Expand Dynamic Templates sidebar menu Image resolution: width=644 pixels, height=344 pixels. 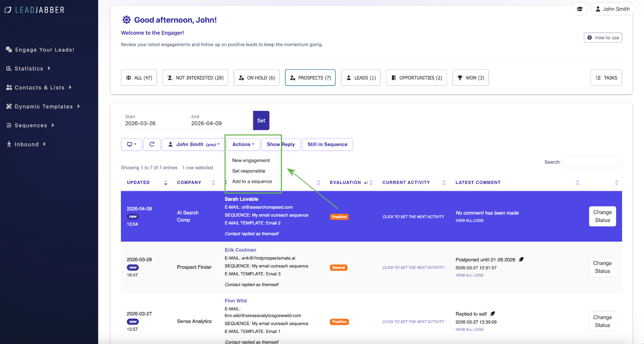(43, 106)
